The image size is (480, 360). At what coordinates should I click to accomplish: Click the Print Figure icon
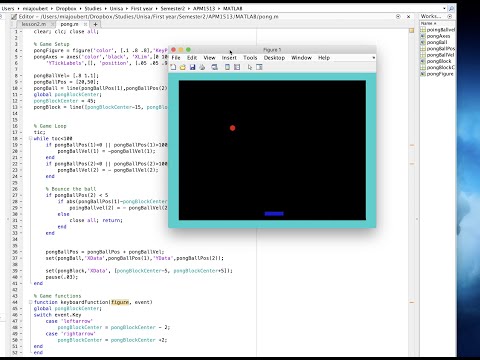click(202, 67)
